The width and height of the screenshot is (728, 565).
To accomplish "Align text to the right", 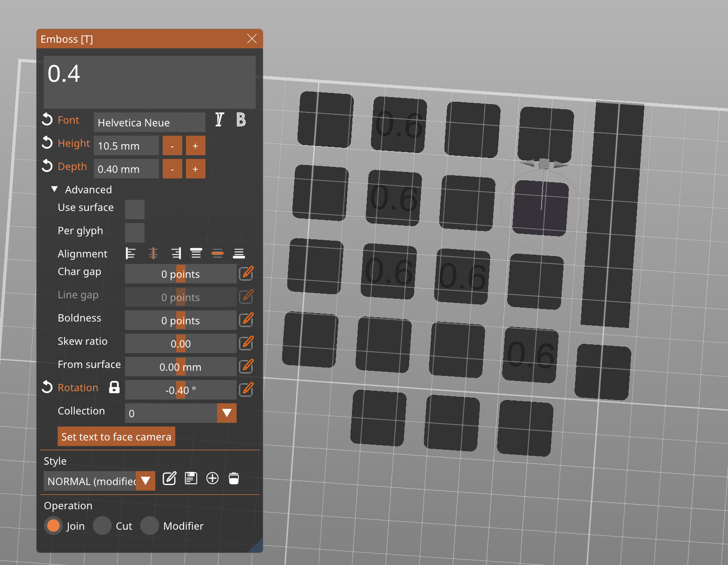I will tap(176, 253).
